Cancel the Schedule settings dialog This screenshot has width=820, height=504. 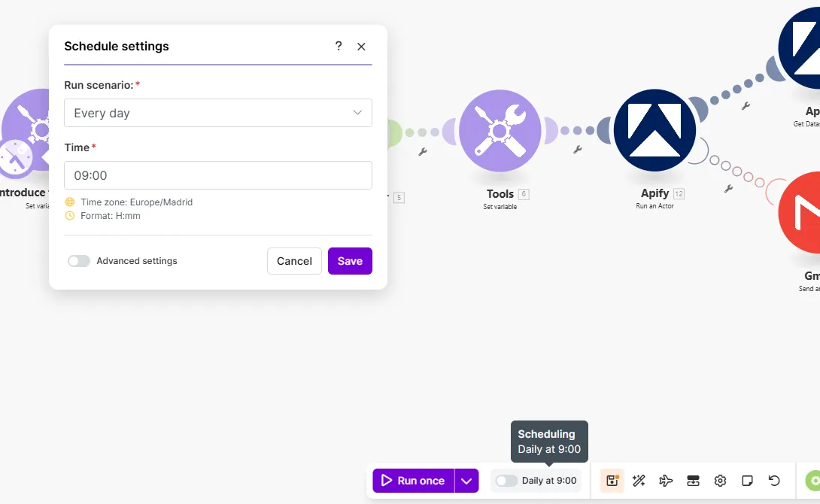[294, 261]
